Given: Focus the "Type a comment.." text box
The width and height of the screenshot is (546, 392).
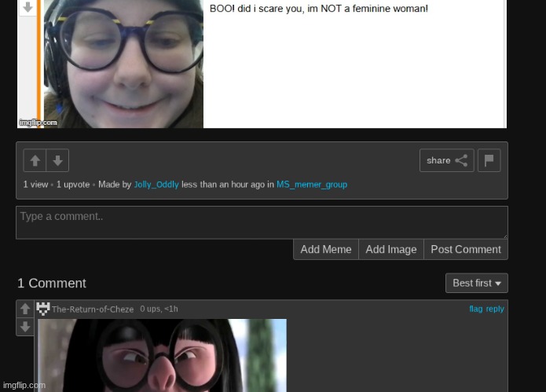Looking at the screenshot, I should [262, 222].
